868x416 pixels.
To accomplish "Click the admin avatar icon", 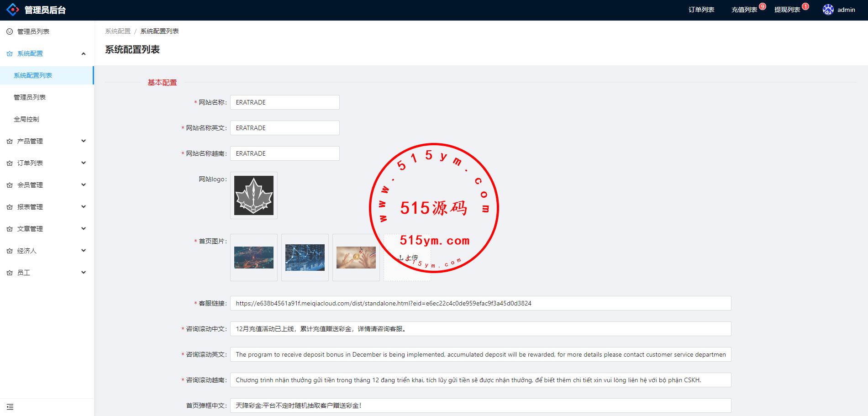I will click(828, 10).
